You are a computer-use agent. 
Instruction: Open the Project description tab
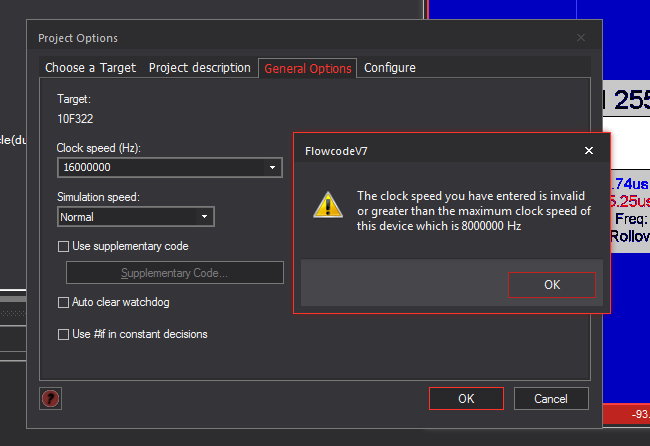coord(199,68)
